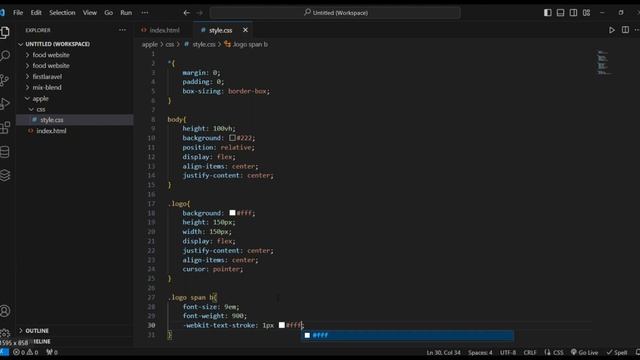The width and height of the screenshot is (640, 360).
Task: Click Ln 30, Col 34 status item
Action: coord(443,352)
